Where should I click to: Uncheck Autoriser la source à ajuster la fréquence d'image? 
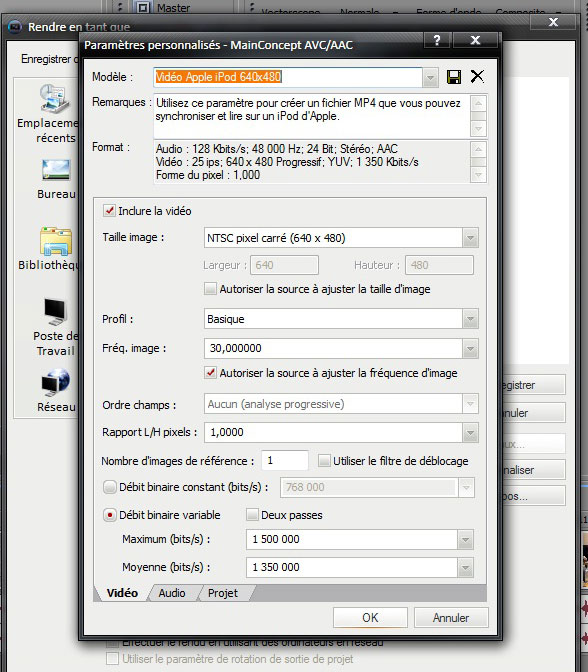tap(210, 373)
